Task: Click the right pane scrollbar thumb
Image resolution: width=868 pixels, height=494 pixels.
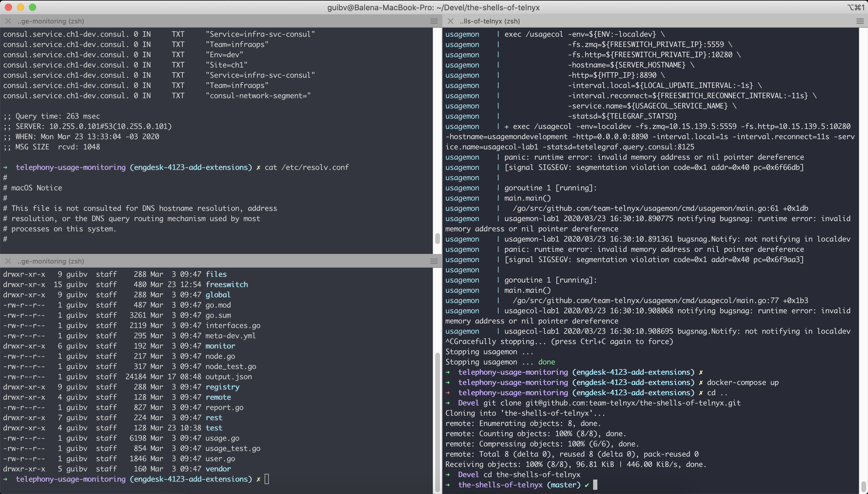Action: 863,486
